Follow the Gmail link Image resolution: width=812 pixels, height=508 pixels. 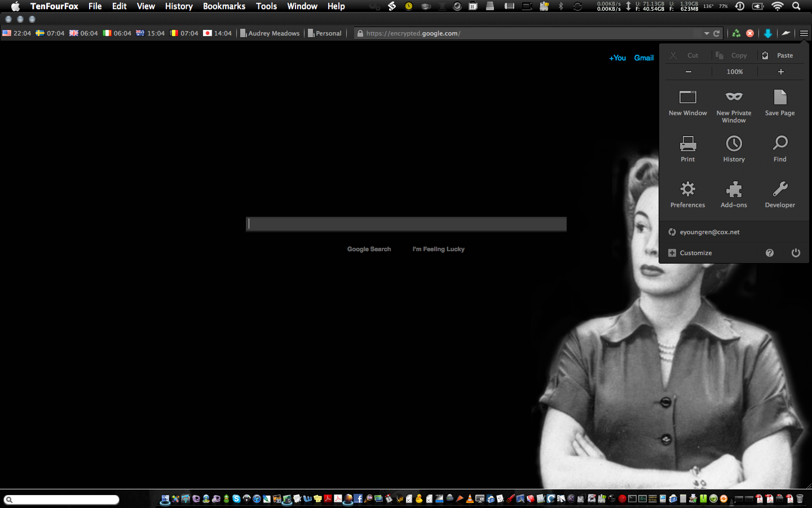[x=644, y=58]
